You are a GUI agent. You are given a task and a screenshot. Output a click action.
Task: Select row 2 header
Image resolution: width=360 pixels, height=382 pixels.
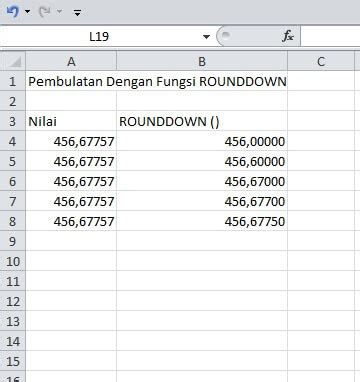13,101
